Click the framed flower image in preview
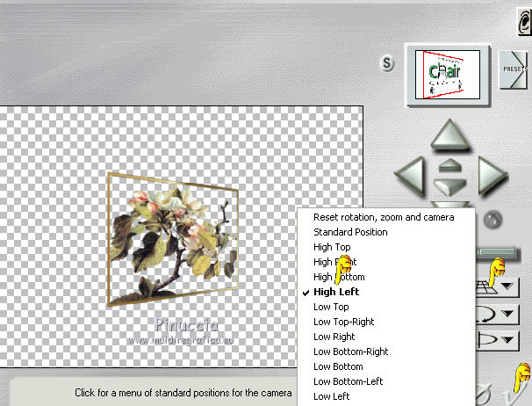 coord(173,239)
